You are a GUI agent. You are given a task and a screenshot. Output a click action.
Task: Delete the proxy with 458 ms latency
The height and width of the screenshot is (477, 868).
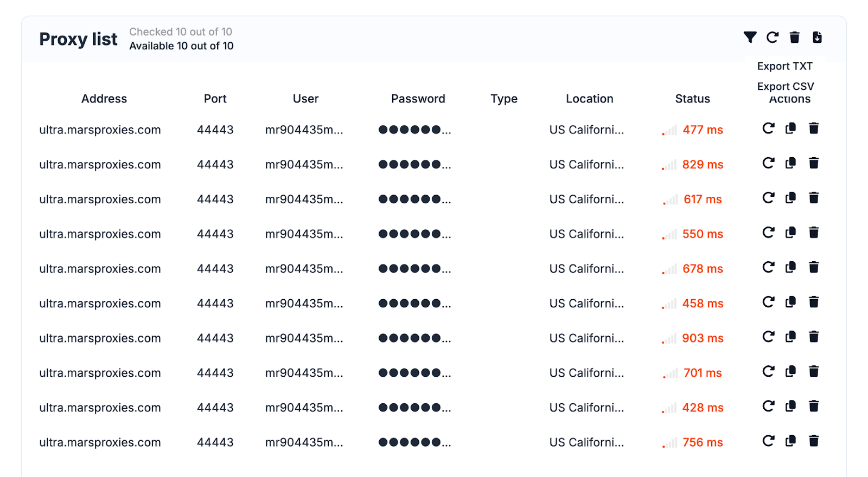point(814,302)
